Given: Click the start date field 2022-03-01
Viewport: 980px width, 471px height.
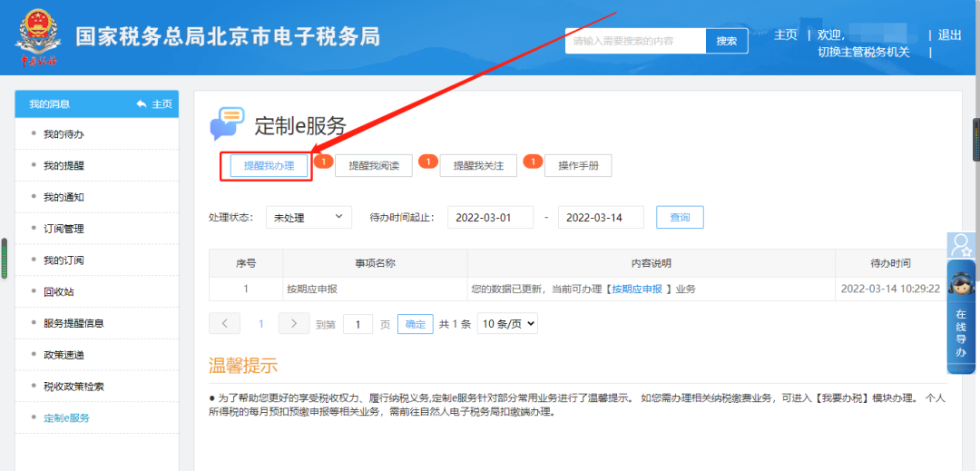Looking at the screenshot, I should click(x=491, y=218).
